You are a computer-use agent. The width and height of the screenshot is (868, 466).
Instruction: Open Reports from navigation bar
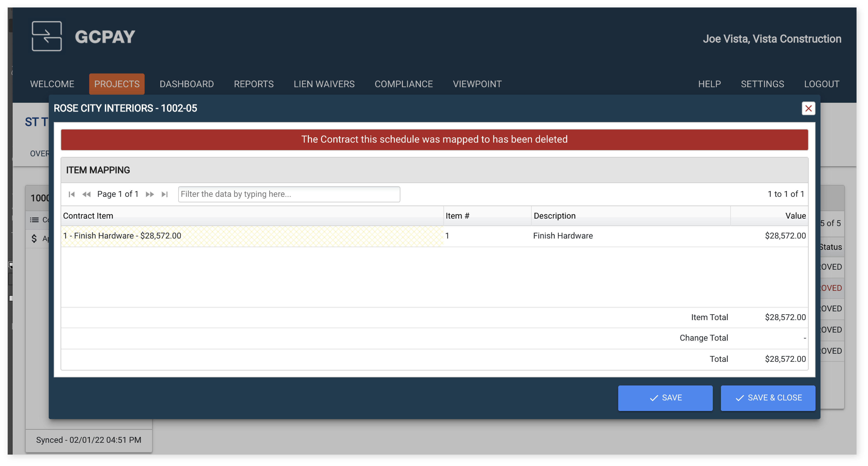tap(254, 84)
